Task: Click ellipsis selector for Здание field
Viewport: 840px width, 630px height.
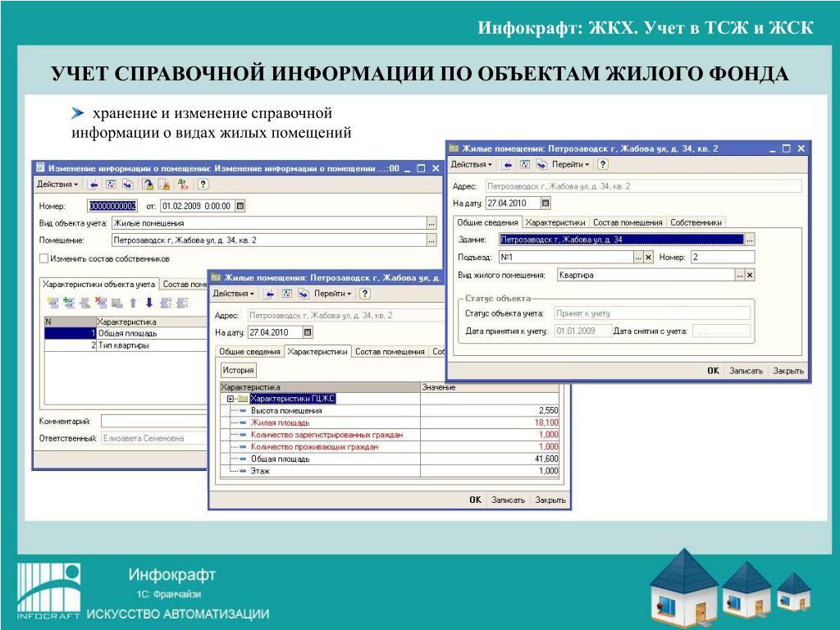Action: 750,240
